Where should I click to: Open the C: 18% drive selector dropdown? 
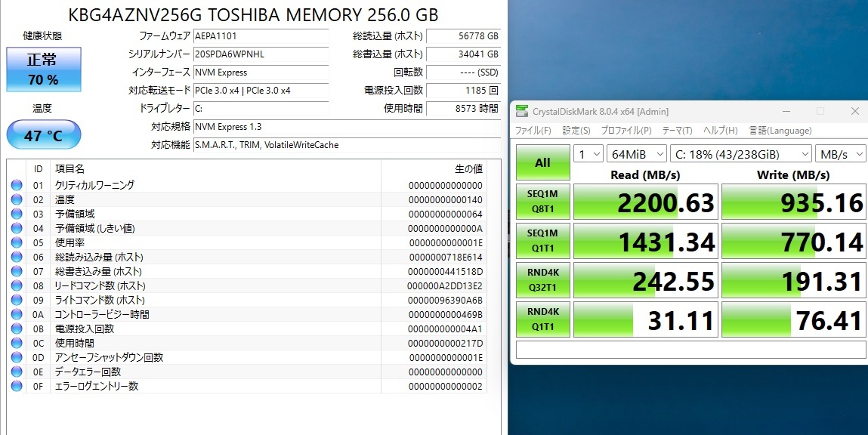740,154
